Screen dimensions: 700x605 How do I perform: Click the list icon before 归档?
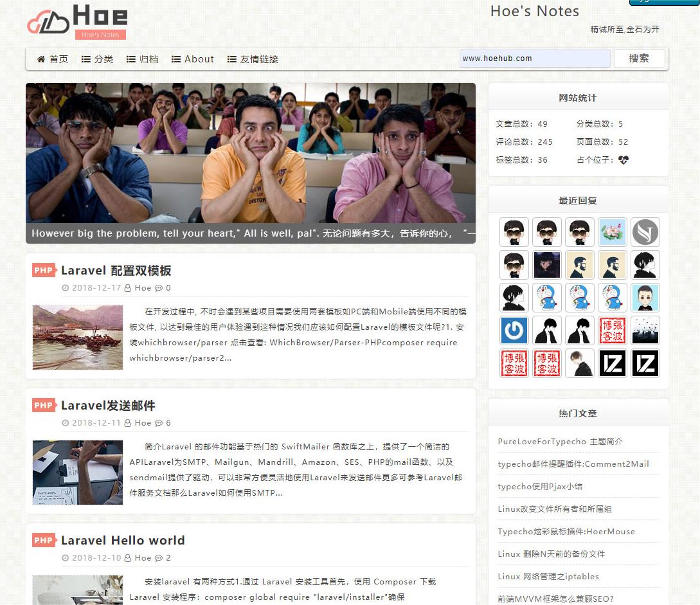(x=129, y=59)
